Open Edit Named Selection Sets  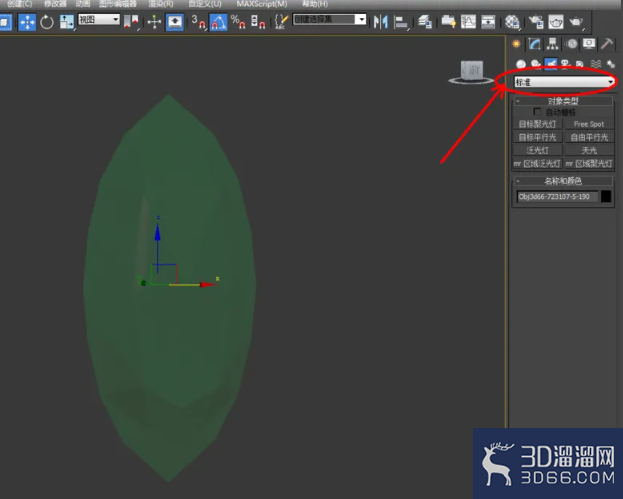[281, 22]
